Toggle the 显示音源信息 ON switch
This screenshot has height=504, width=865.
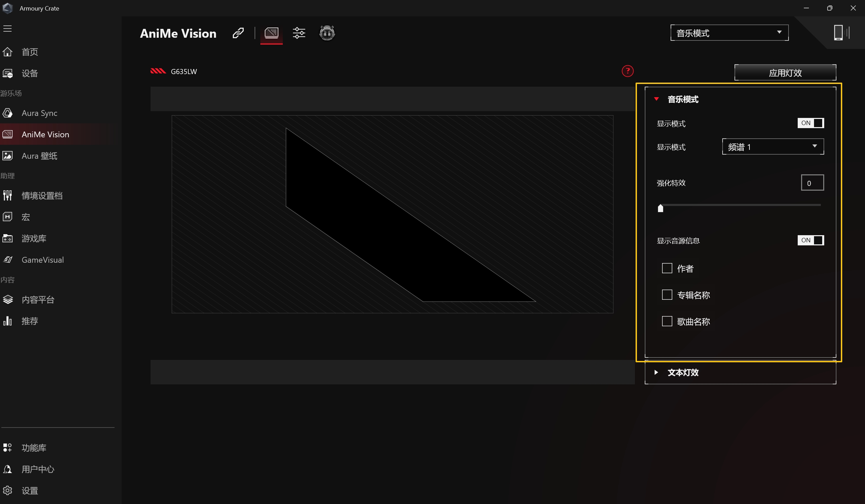[810, 240]
